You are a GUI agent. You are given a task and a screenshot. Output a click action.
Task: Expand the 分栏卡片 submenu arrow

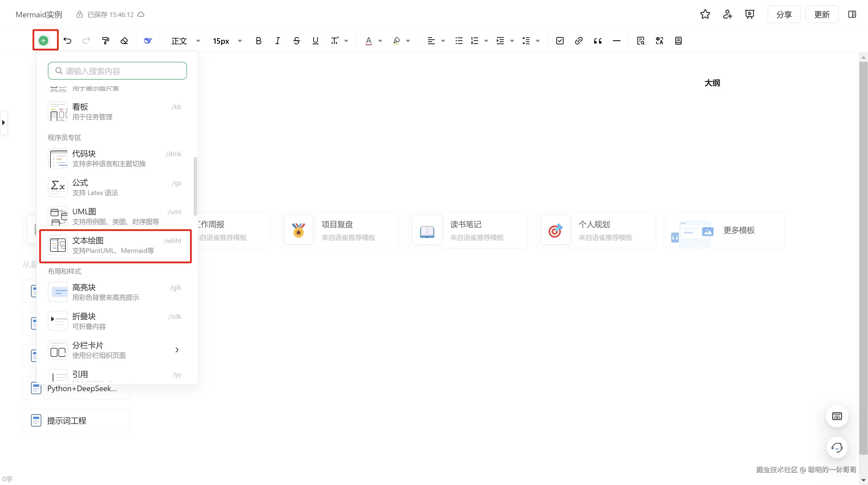click(177, 350)
